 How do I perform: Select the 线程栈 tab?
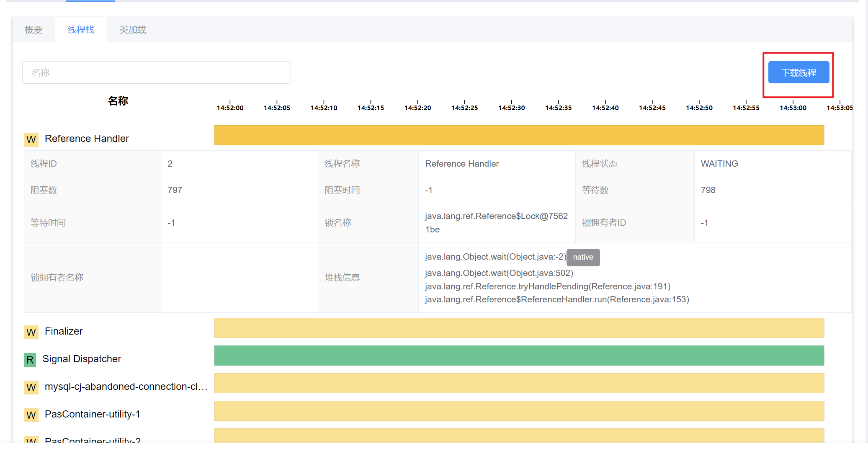coord(81,30)
